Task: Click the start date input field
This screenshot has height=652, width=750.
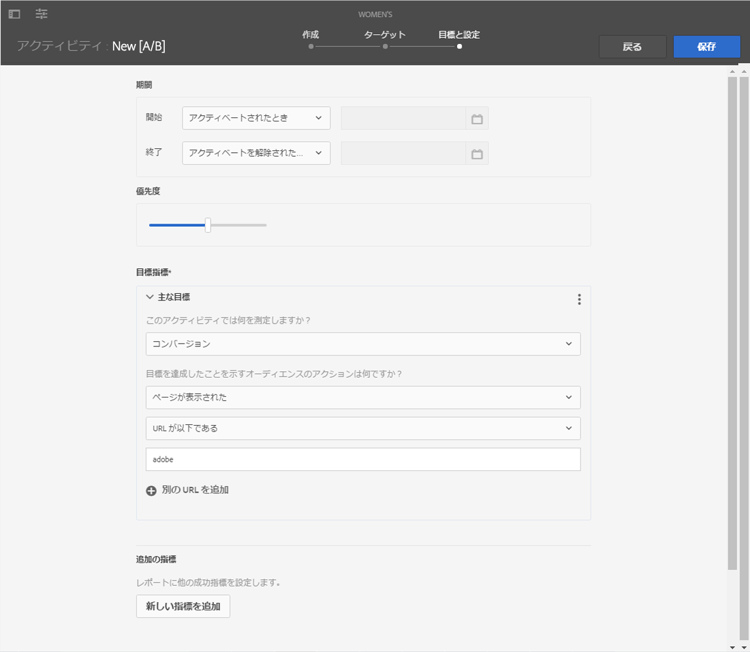Action: click(403, 119)
